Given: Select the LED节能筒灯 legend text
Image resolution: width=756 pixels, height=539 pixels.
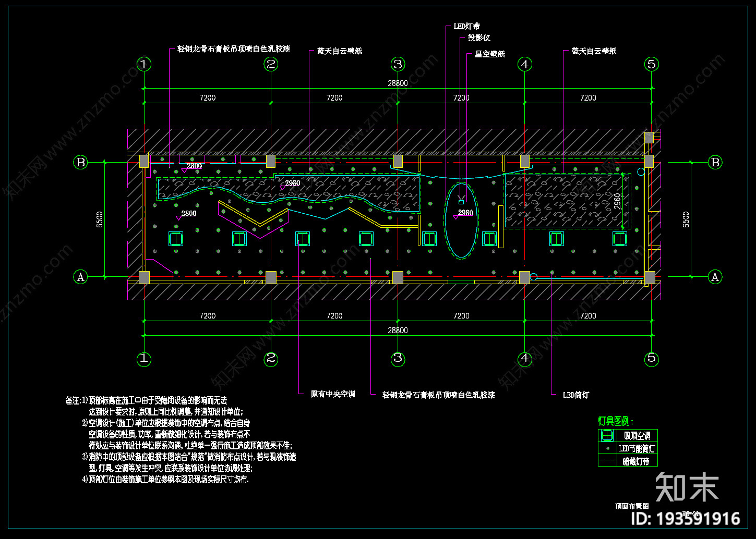Looking at the screenshot, I should pyautogui.click(x=637, y=448).
